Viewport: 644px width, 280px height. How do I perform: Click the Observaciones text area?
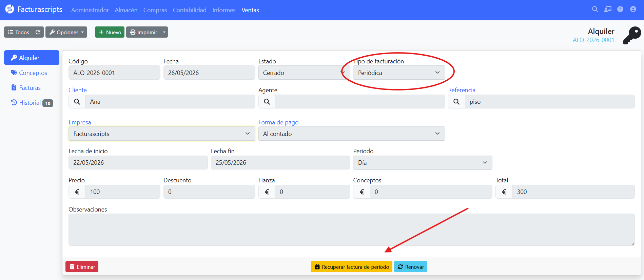click(351, 229)
